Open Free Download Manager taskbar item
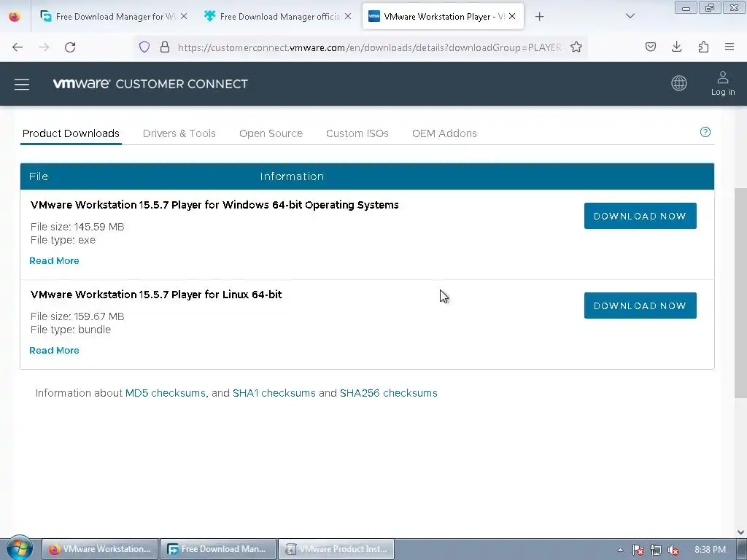The height and width of the screenshot is (560, 747). [218, 549]
